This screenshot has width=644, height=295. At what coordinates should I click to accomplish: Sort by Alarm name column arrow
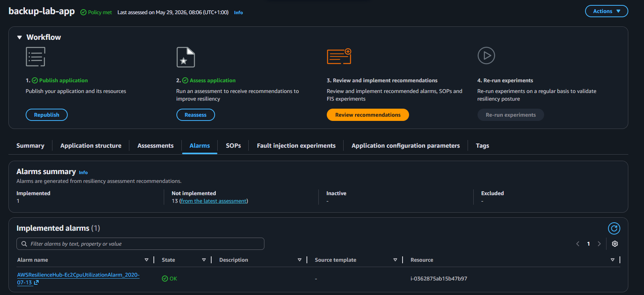coord(147,260)
